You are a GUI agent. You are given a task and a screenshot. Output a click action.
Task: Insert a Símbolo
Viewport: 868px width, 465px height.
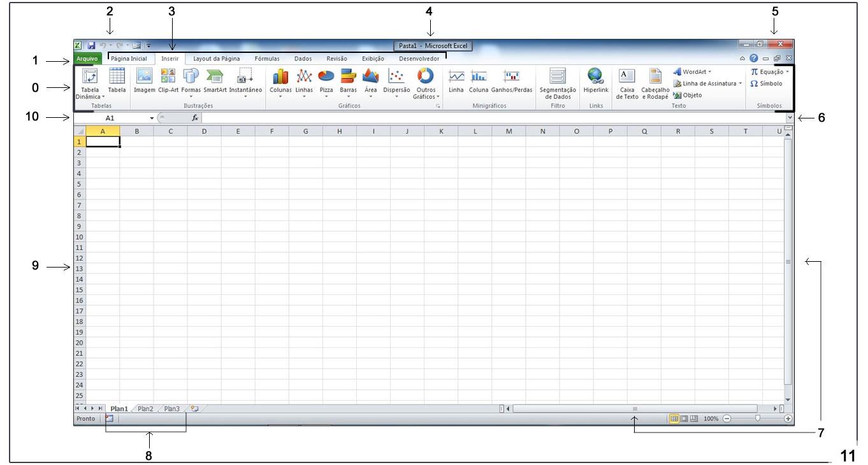click(x=767, y=83)
